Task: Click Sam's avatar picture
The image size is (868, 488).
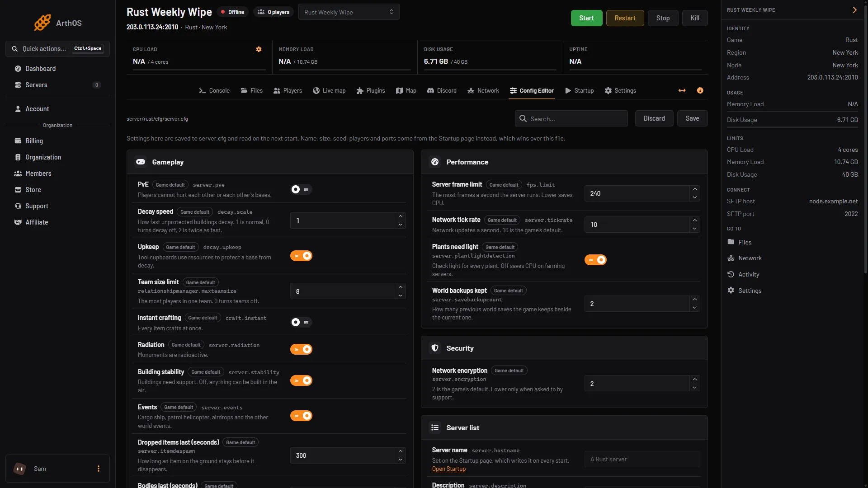Action: (19, 469)
